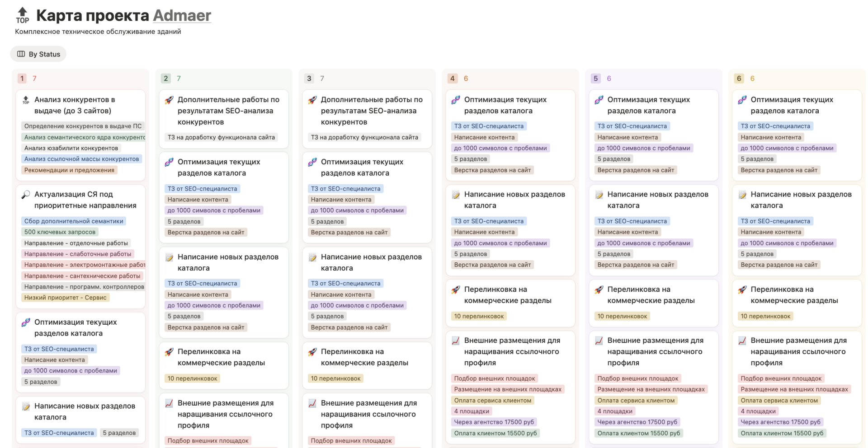Open the "Admaer" link in the title
The image size is (868, 448).
tap(181, 15)
